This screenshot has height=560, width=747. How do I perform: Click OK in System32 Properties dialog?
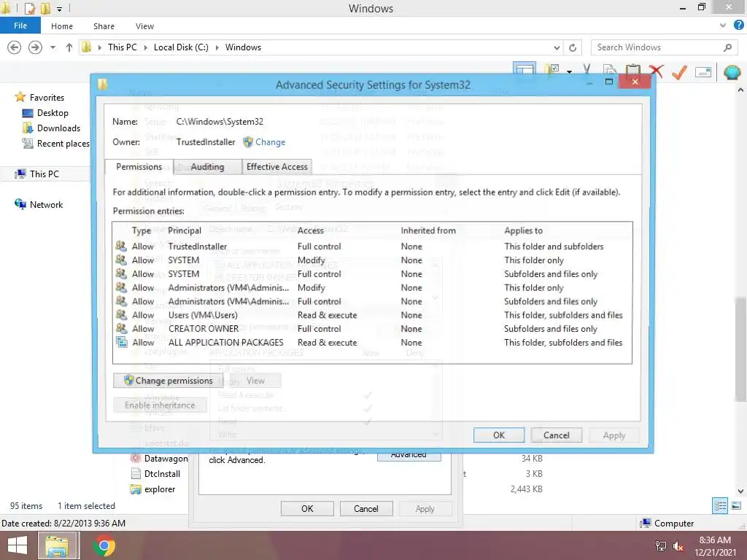click(307, 508)
